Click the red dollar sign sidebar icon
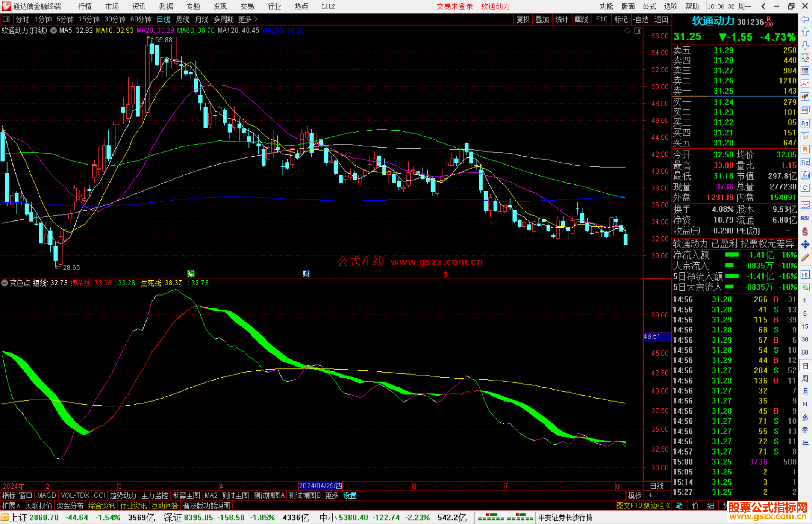812x524 pixels. click(805, 231)
